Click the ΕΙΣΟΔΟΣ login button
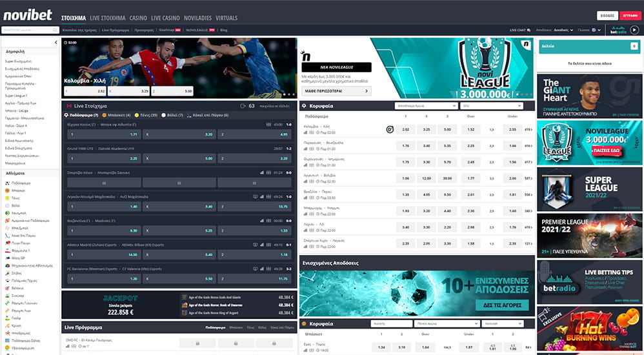This screenshot has height=355, width=644. click(607, 15)
